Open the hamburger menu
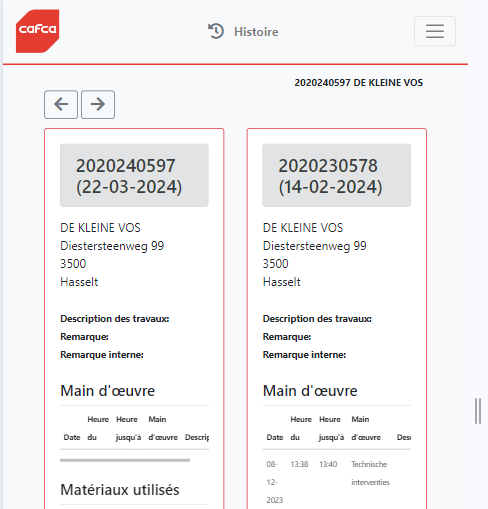The height and width of the screenshot is (509, 488). coord(435,31)
